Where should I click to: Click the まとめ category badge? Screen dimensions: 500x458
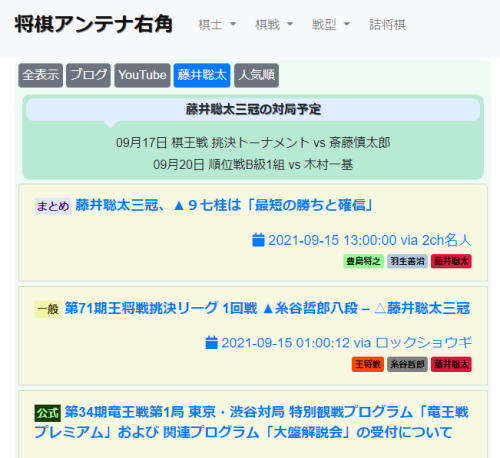click(x=53, y=206)
